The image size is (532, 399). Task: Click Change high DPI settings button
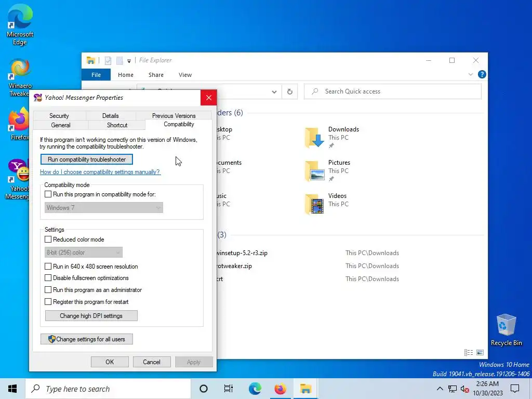tap(91, 316)
